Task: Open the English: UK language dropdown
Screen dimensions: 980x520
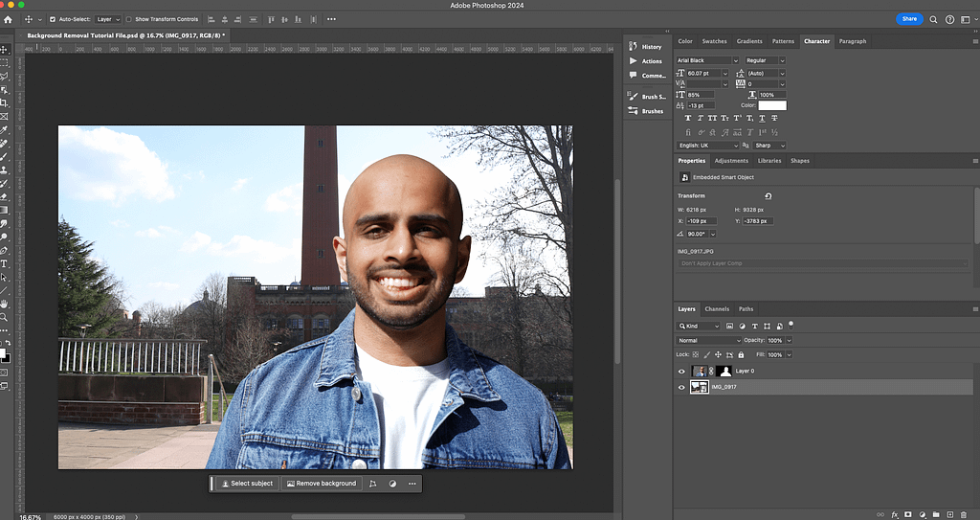Action: coord(709,146)
